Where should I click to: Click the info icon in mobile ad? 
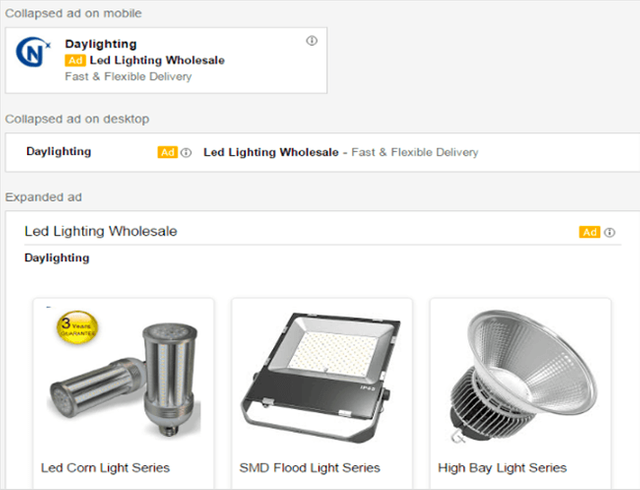311,41
